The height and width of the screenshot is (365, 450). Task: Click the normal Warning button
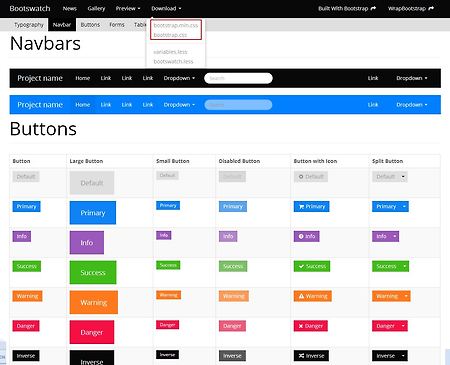pyautogui.click(x=27, y=296)
